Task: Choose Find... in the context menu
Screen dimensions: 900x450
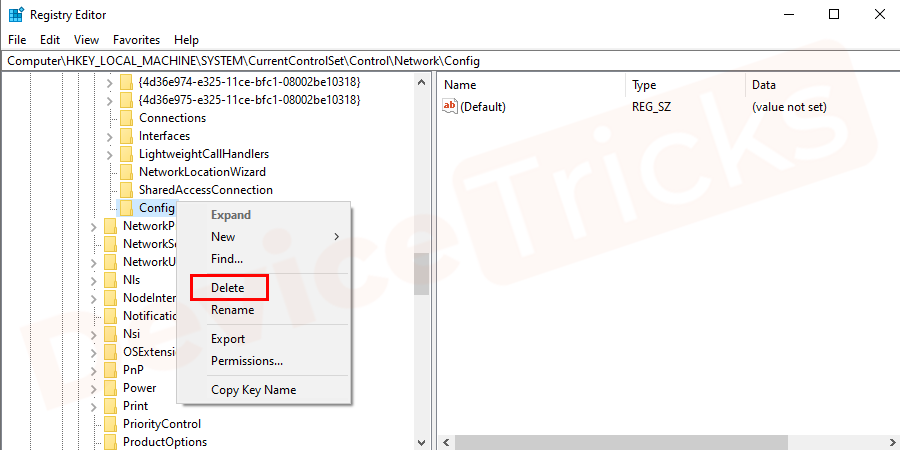Action: pyautogui.click(x=227, y=259)
